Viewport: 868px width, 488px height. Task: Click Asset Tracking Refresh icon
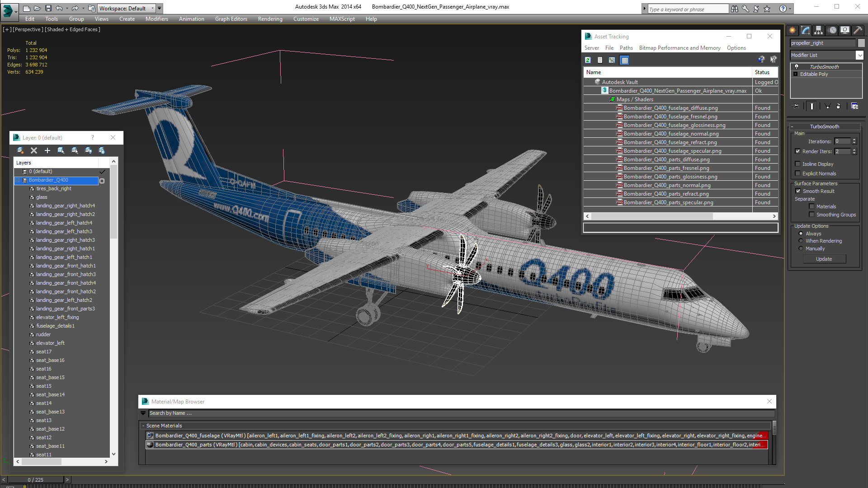pyautogui.click(x=588, y=60)
